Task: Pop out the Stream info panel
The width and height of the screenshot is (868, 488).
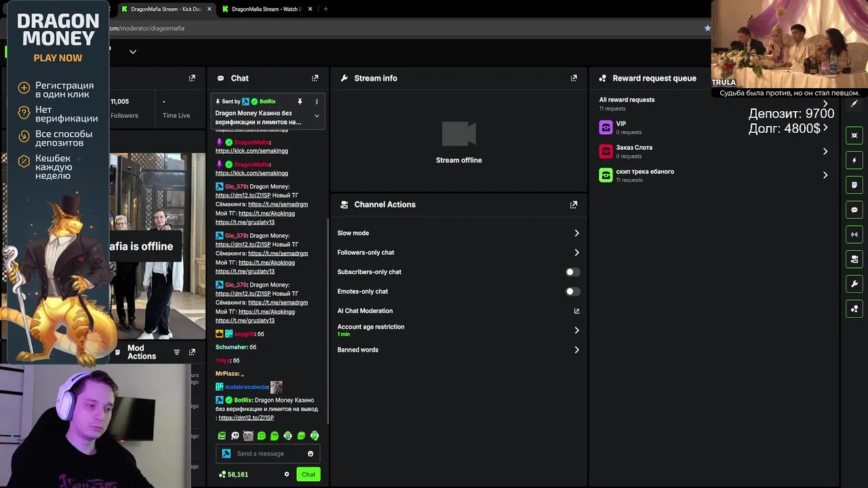Action: point(574,78)
